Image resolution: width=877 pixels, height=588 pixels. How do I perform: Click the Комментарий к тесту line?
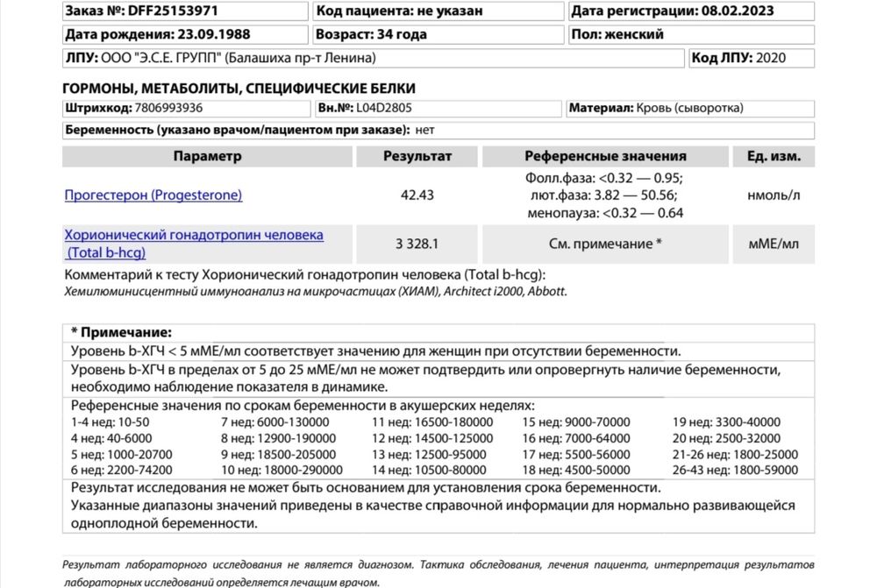[x=305, y=274]
